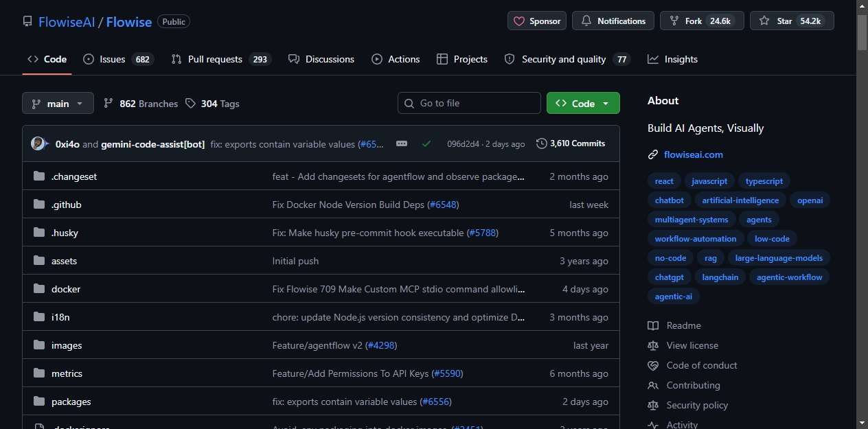Fork the Flowise repository
The image size is (868, 429).
[702, 21]
